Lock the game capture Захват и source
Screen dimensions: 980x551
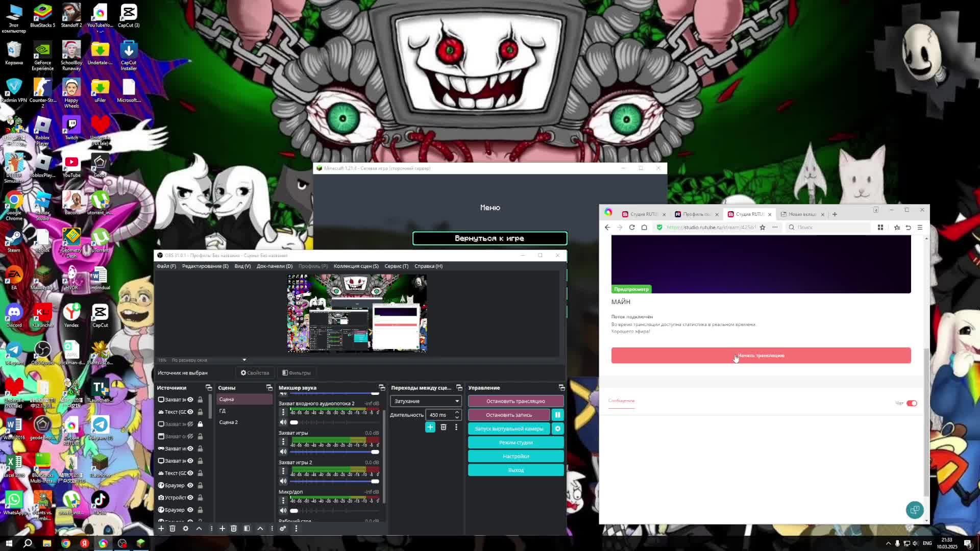coord(200,448)
